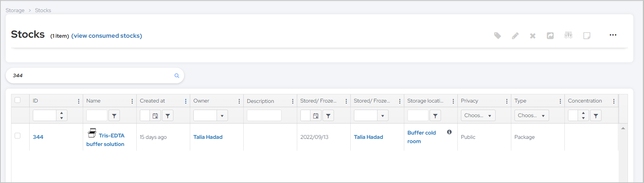Click the Description filter text field
Image resolution: width=644 pixels, height=183 pixels.
tap(264, 115)
